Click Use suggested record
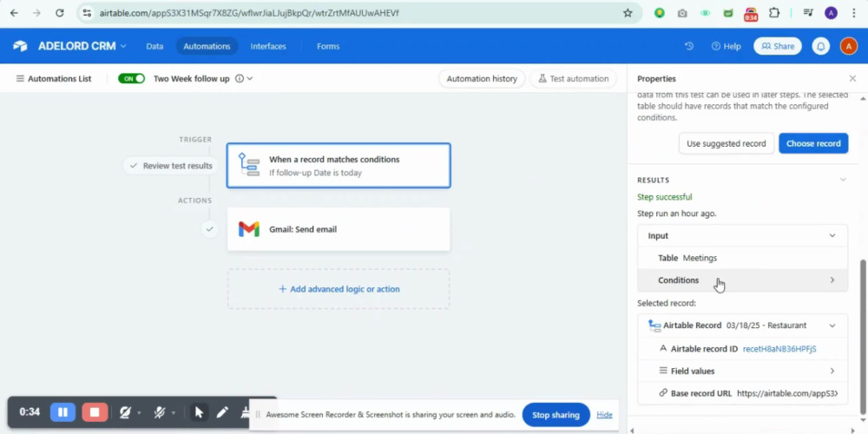 [x=727, y=143]
